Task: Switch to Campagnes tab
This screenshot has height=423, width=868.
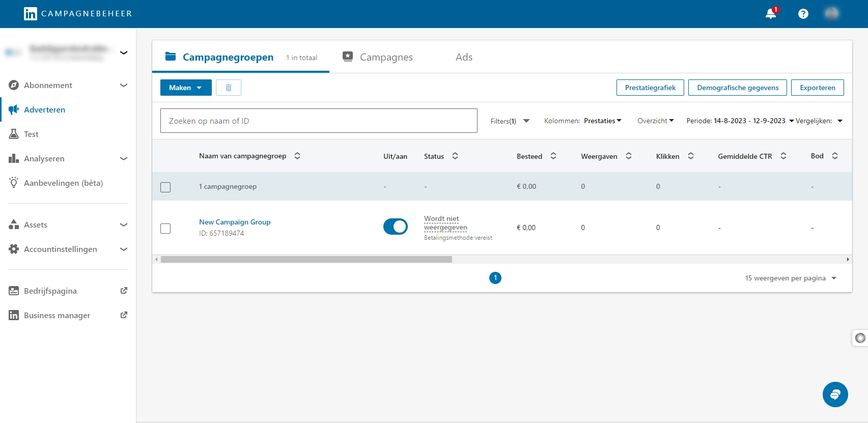Action: pyautogui.click(x=378, y=57)
